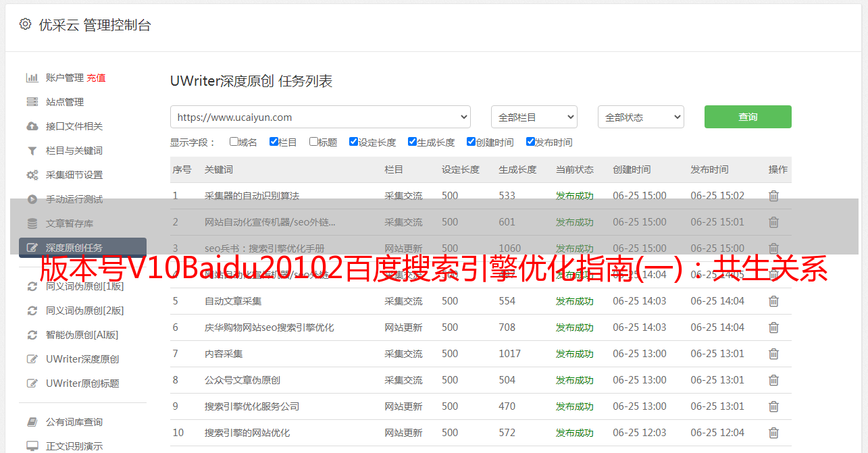Open the 全部状态 status dropdown

pos(640,117)
